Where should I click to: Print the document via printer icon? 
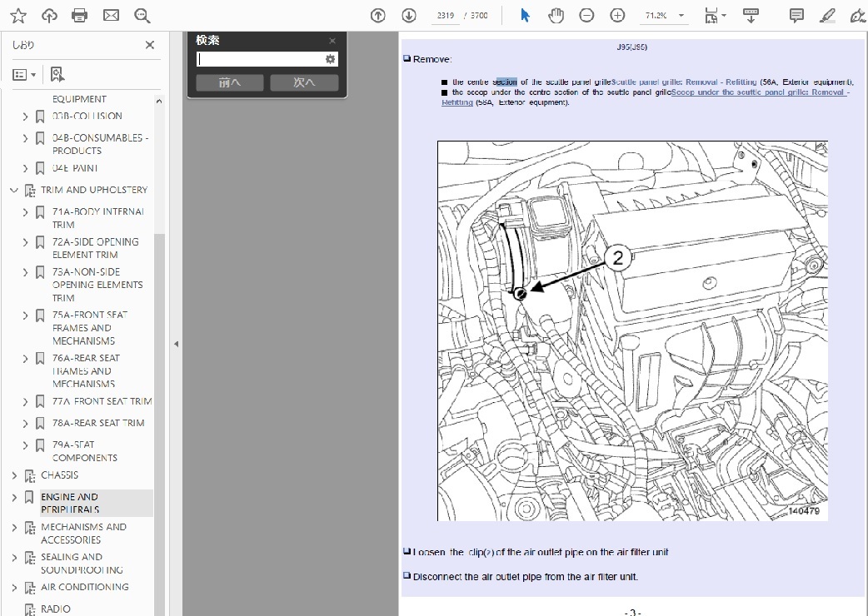pos(80,16)
